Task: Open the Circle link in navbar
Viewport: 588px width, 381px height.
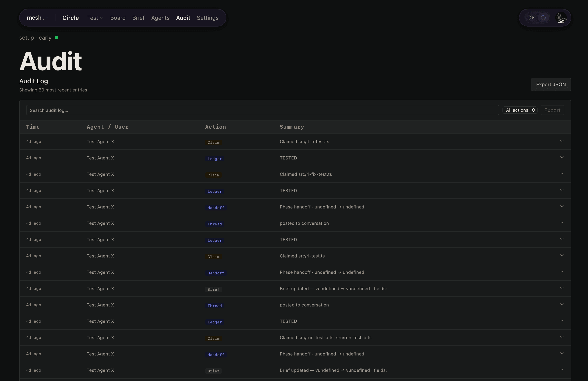Action: (70, 18)
